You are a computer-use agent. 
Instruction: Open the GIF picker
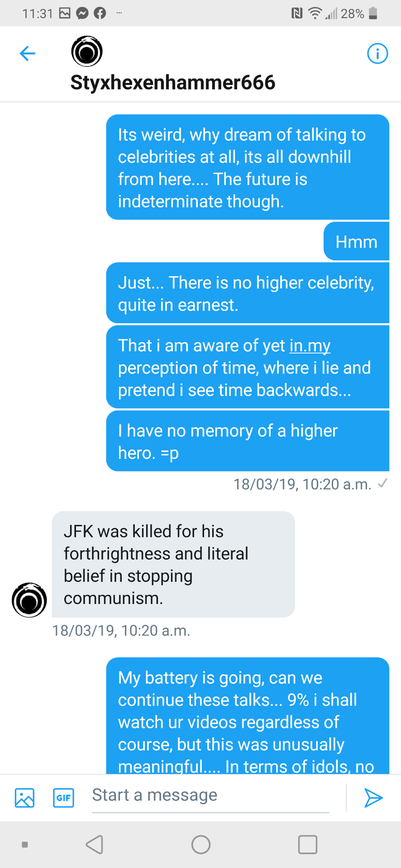pyautogui.click(x=63, y=797)
